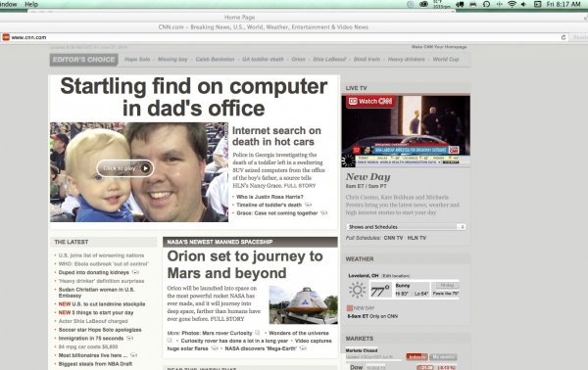The width and height of the screenshot is (588, 370).
Task: Click video icon beside 'Duped into donating kidneys'
Action: (x=135, y=272)
